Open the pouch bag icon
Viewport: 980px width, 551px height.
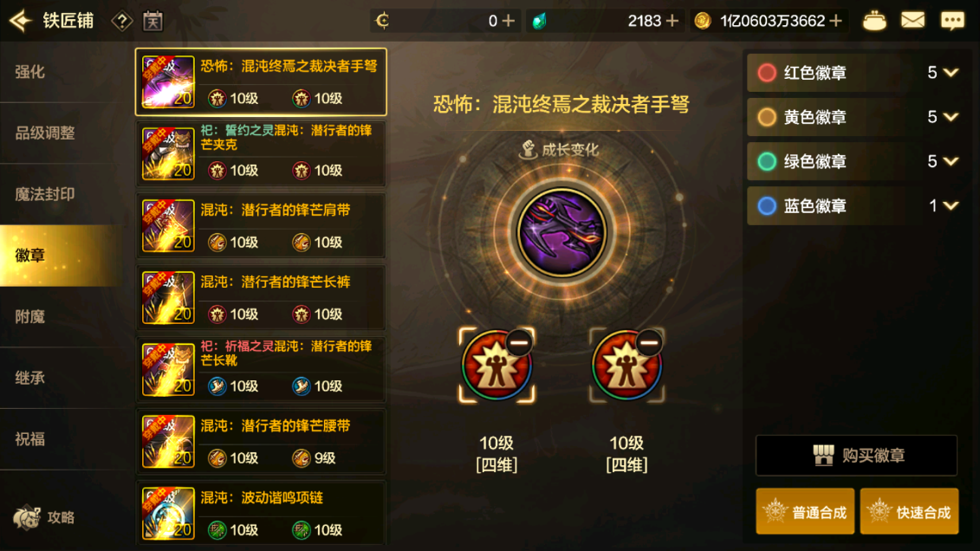click(x=873, y=22)
